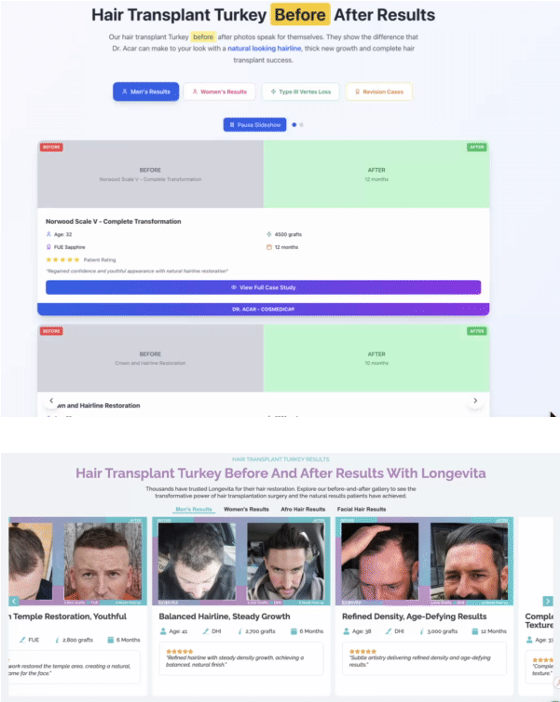Click the DR. ACAR - COSMEDICA banner
The width and height of the screenshot is (560, 702).
[263, 309]
